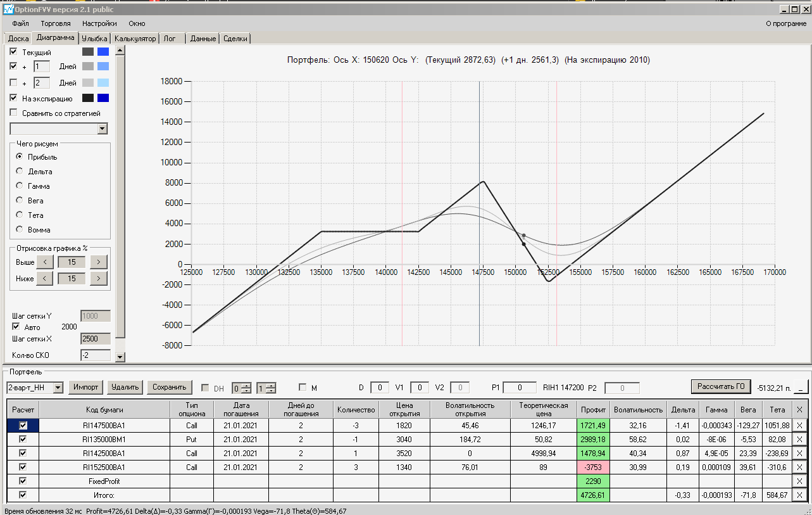Open the strategy comparison dropdown
The width and height of the screenshot is (812, 515).
coord(103,129)
